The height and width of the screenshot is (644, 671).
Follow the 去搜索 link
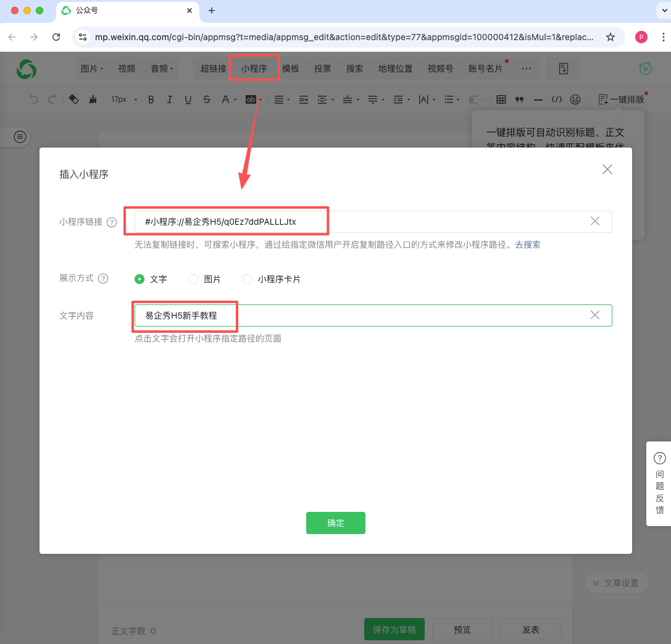pyautogui.click(x=528, y=245)
